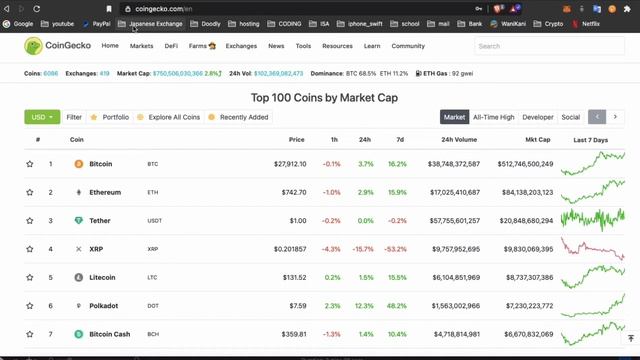This screenshot has height=360, width=640.
Task: Sort by Price column header
Action: [x=296, y=140]
